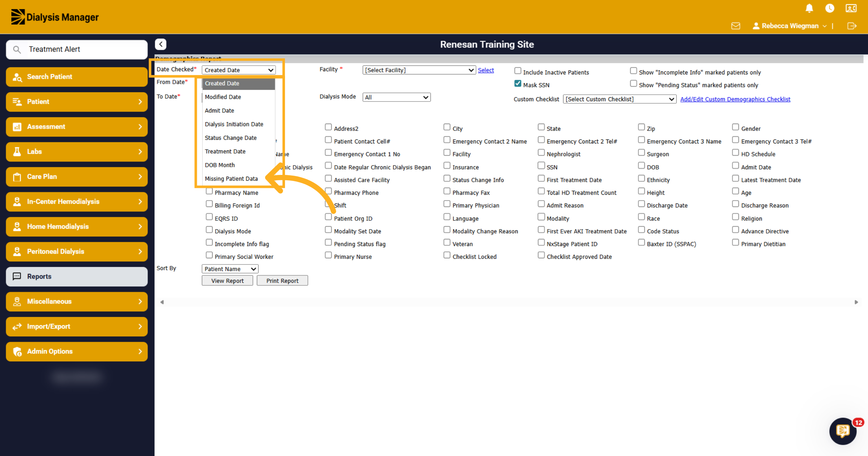
Task: Collapse sidebar with back arrow button
Action: click(x=161, y=44)
